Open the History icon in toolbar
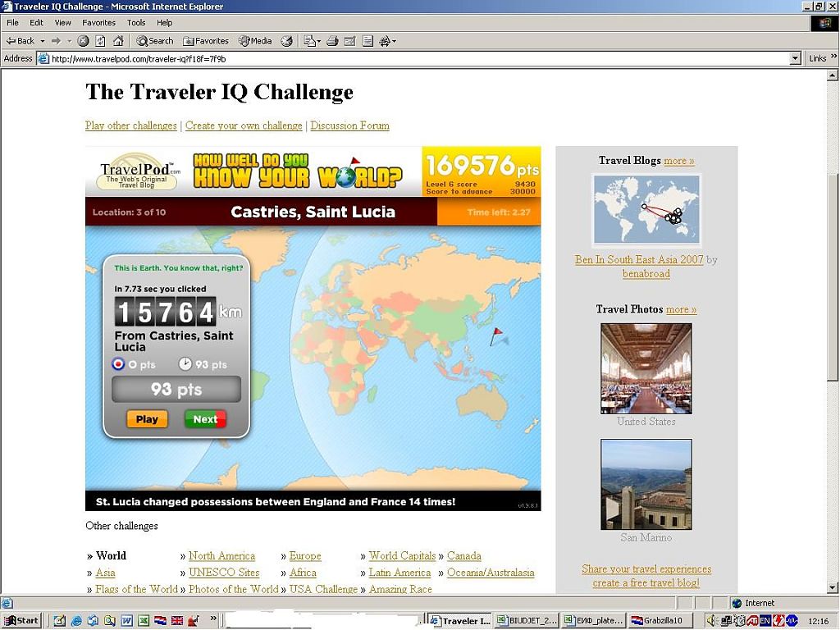 coord(287,41)
